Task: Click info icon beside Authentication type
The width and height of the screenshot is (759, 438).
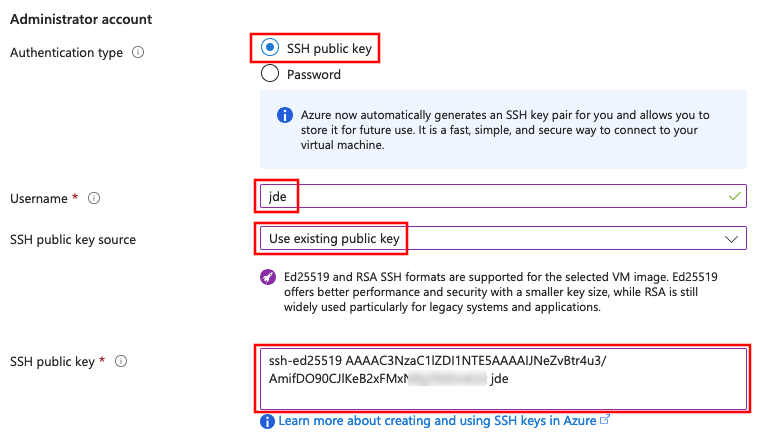Action: pos(138,52)
